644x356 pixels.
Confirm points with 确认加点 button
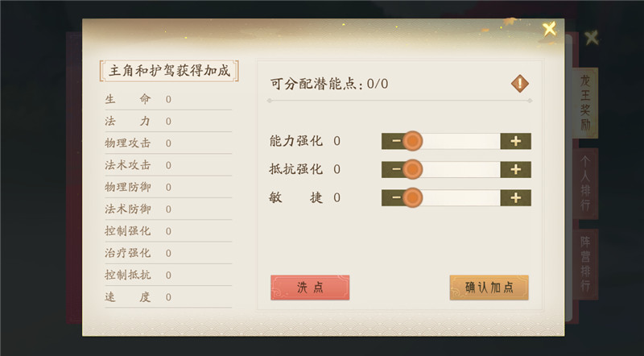(489, 288)
